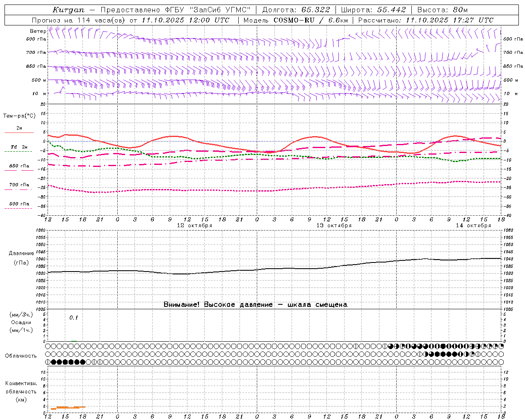The image size is (525, 420).
Task: Click the "Тем-ра(°C)" axis title
Action: coord(19,116)
